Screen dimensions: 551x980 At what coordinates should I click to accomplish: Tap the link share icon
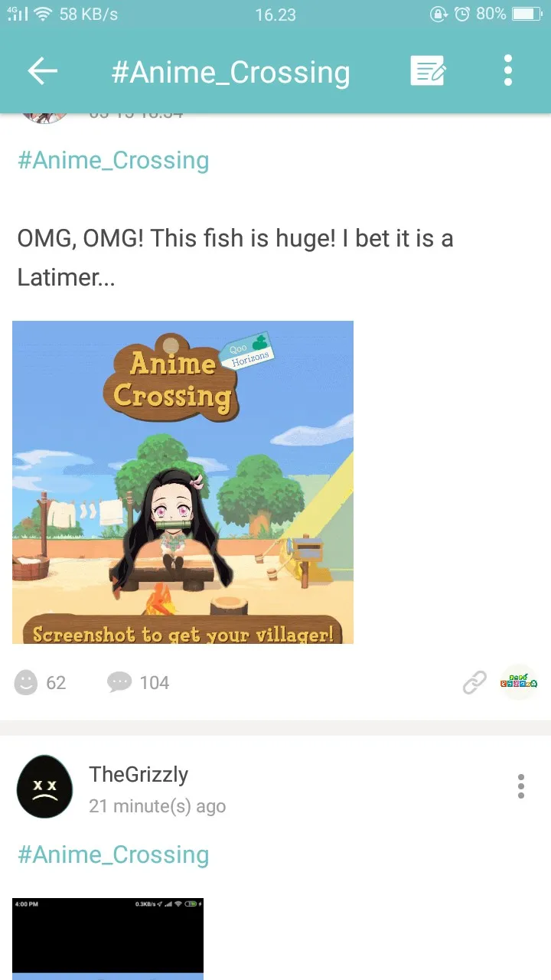[474, 682]
